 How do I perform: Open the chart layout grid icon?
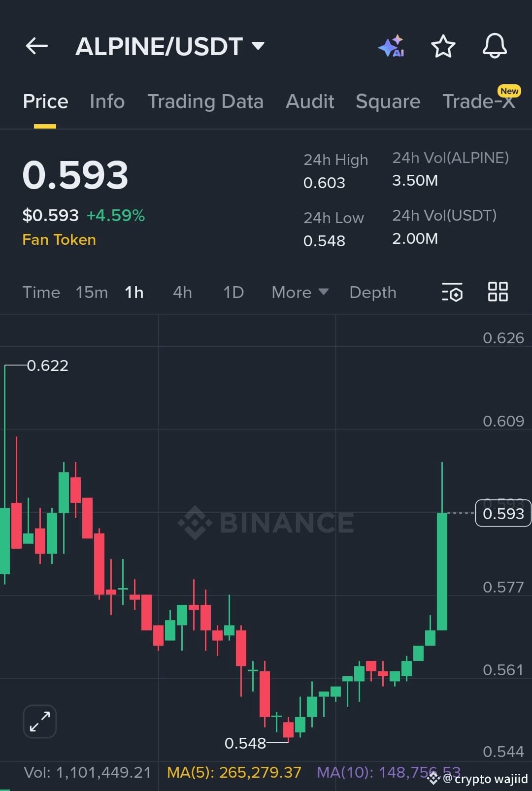[x=498, y=292]
